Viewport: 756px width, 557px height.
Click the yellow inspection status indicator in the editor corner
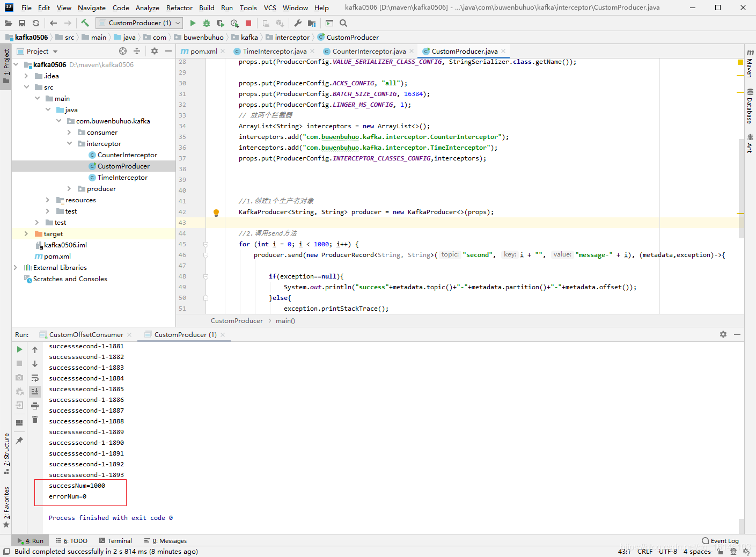pos(740,63)
